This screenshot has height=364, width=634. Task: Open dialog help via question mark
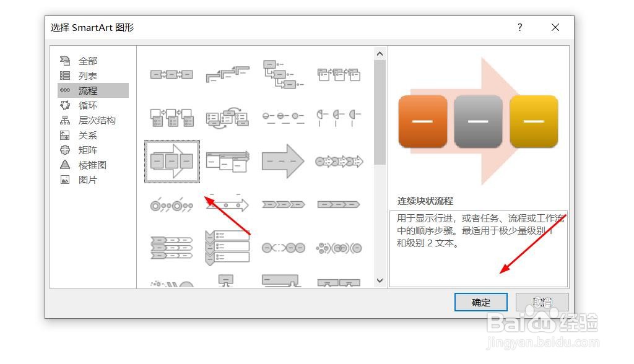coord(519,27)
